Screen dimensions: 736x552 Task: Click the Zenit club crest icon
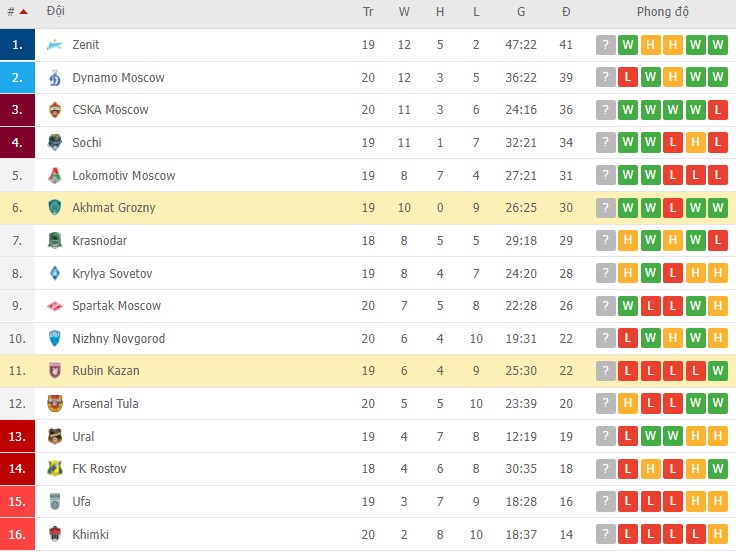(x=54, y=45)
